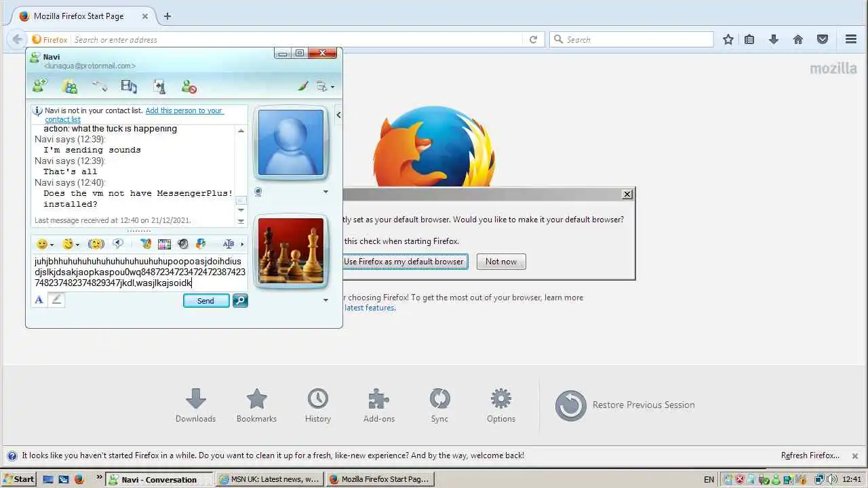Click the search magnifier button beside Send
The height and width of the screenshot is (488, 868).
coord(240,301)
